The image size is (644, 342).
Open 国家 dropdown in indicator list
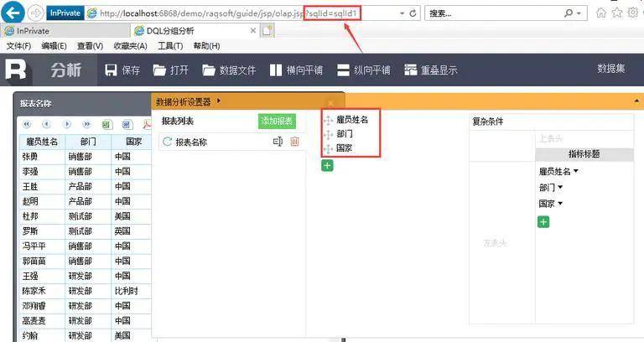(x=560, y=203)
